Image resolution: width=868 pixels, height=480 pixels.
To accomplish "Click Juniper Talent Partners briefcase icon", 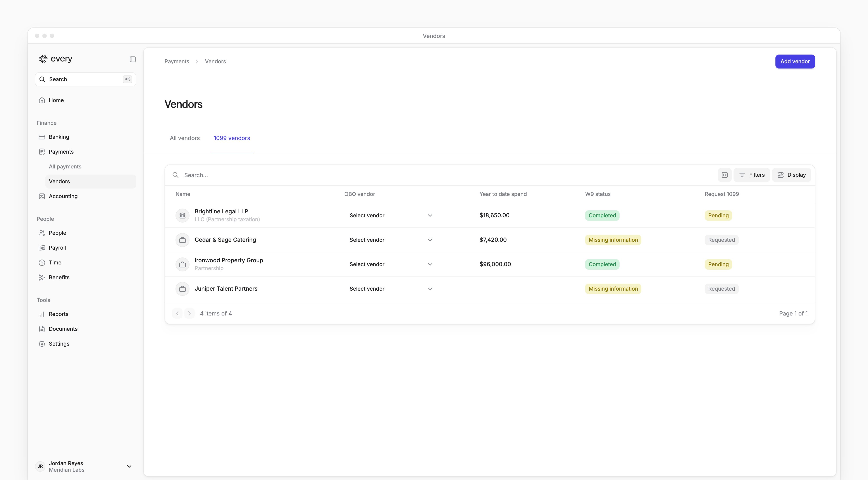I will click(182, 289).
